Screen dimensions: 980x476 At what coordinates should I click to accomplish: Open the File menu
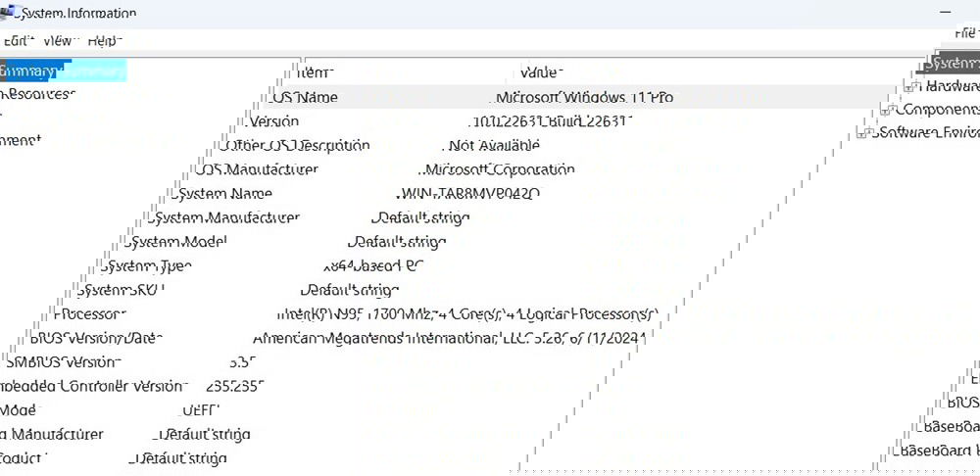[966, 33]
